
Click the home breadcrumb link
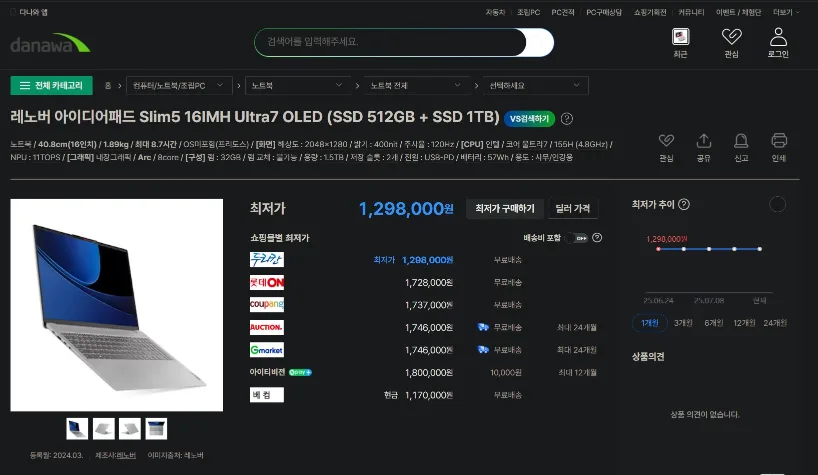click(x=108, y=86)
